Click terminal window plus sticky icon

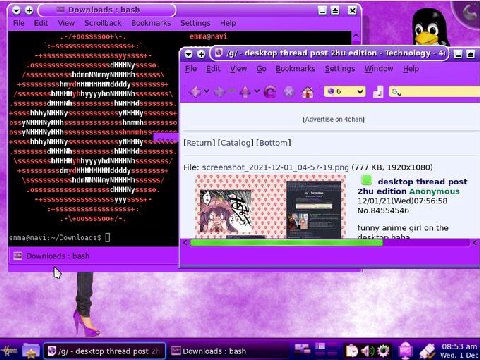29,10
